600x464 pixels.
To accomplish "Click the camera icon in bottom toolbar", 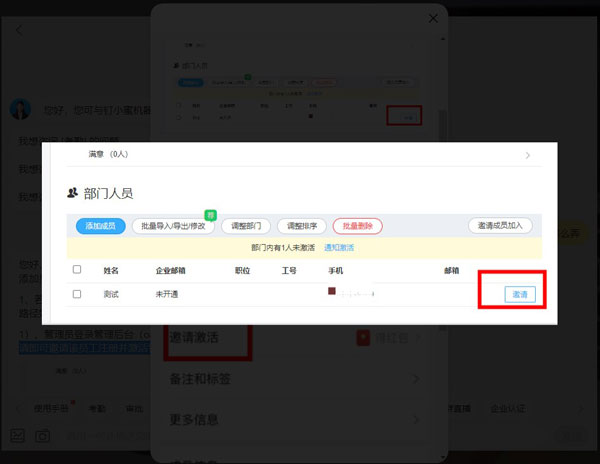I will point(43,436).
